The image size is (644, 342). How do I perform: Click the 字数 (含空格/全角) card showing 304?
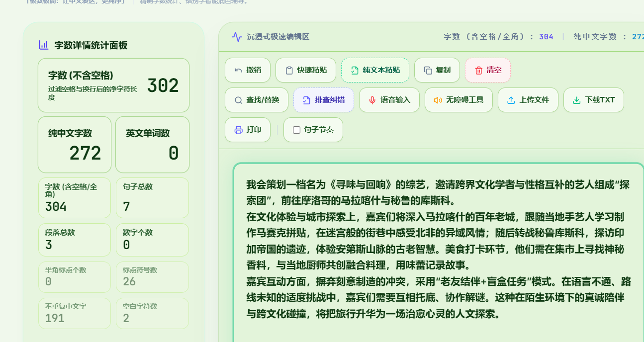click(x=75, y=198)
